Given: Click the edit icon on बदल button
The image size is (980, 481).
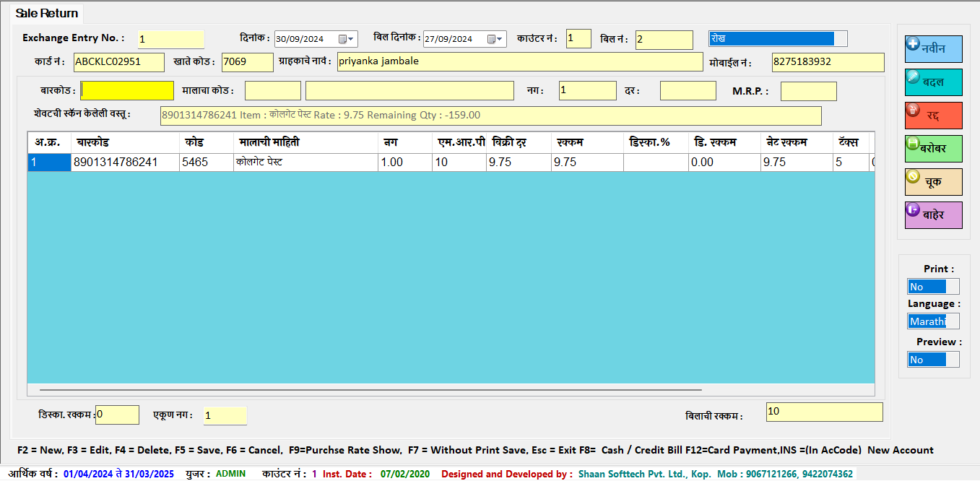Looking at the screenshot, I should click(x=912, y=76).
